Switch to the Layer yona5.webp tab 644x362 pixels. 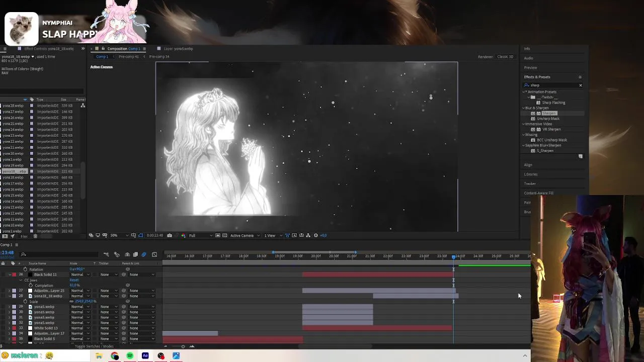coord(178,49)
